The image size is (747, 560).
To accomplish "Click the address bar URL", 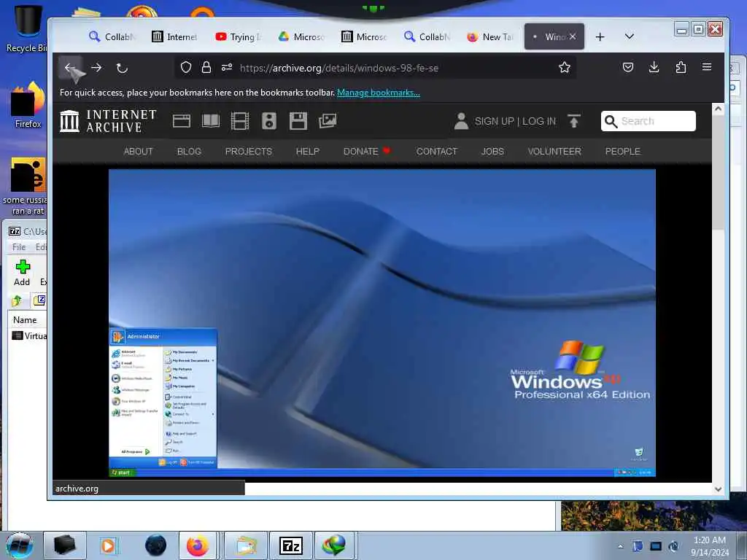I will 338,68.
